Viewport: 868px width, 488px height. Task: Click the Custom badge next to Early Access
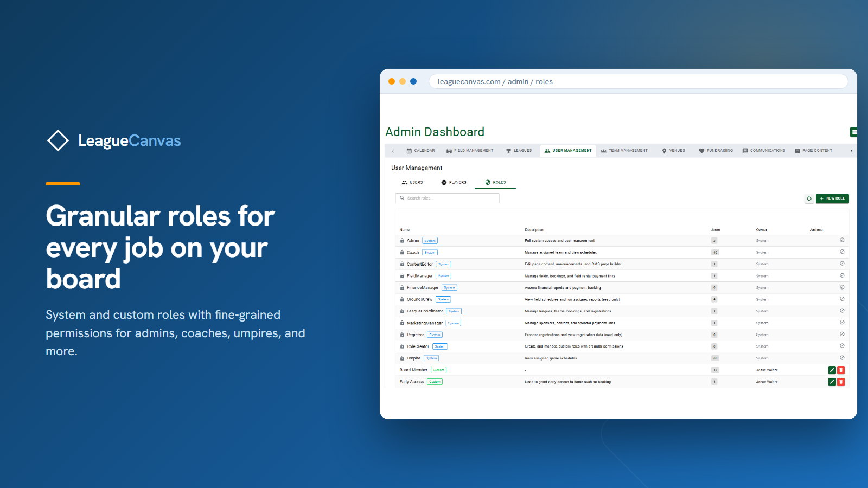pyautogui.click(x=435, y=382)
